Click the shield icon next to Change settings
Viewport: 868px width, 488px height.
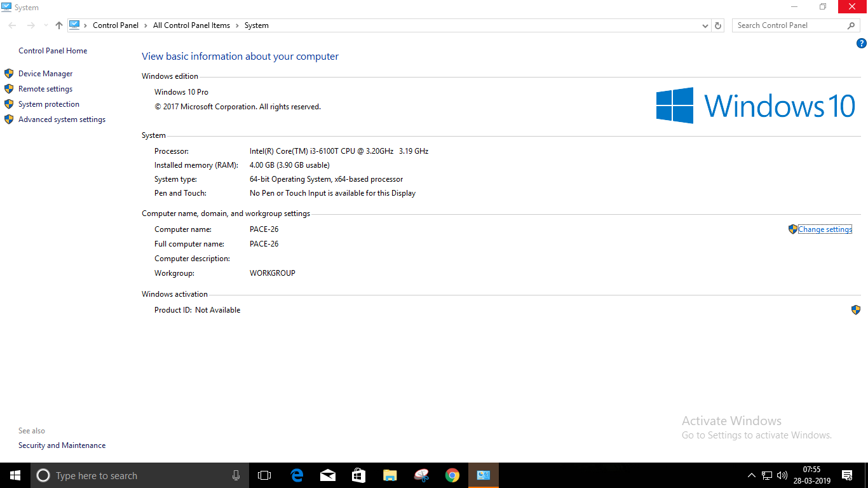[x=792, y=229]
